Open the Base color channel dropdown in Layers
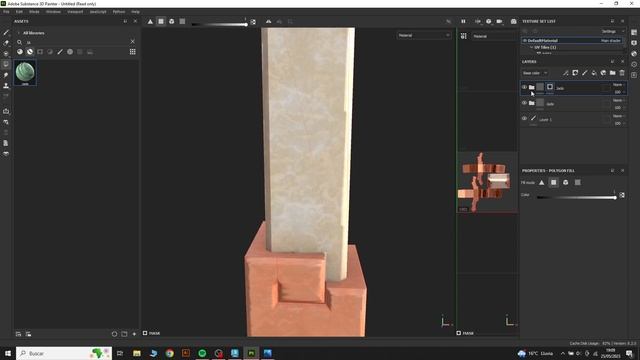 (x=535, y=73)
